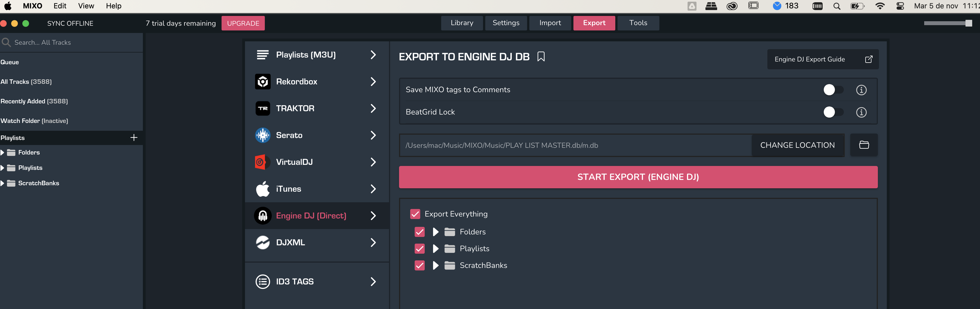Switch to the Import tab
This screenshot has height=309, width=980.
550,23
